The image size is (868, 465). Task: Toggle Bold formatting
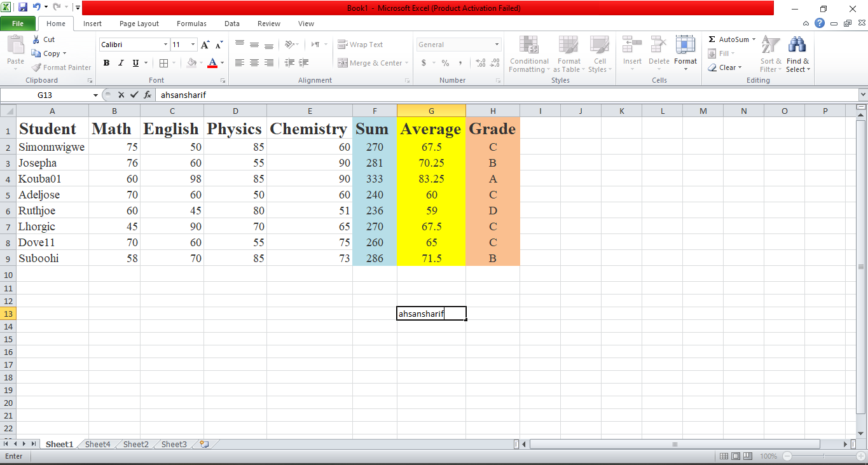106,63
